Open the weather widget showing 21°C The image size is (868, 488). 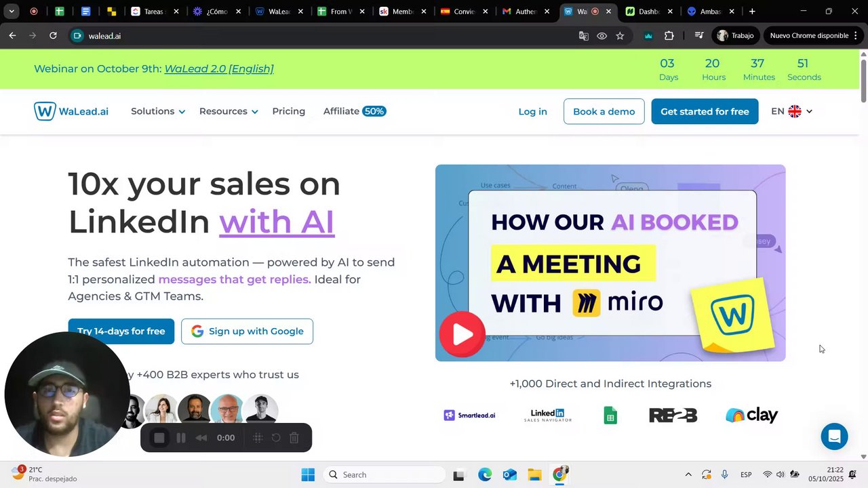[x=45, y=474]
